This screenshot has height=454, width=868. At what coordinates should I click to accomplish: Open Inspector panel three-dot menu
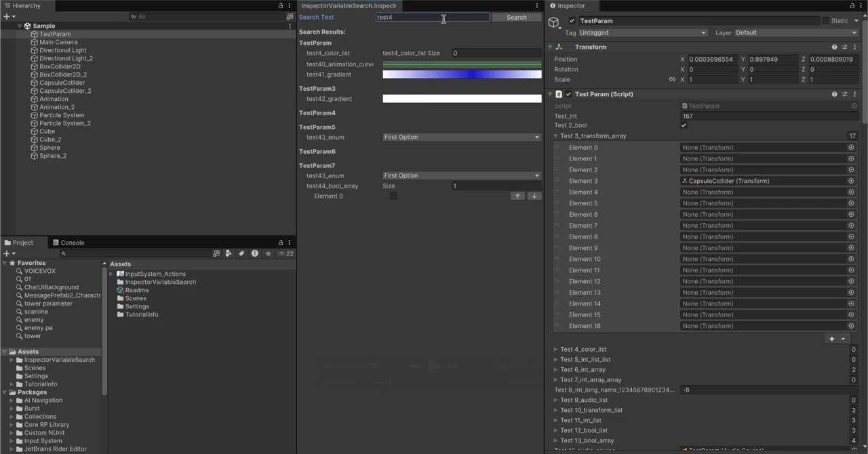pos(860,5)
